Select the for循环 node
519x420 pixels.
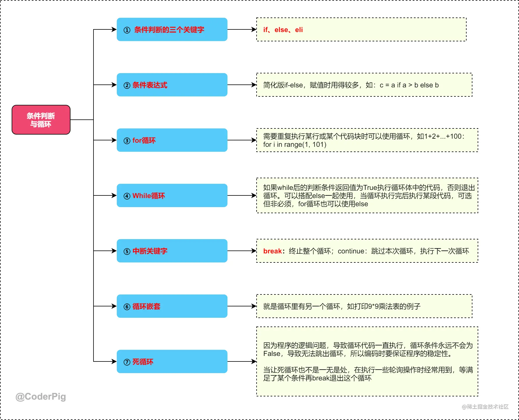tap(172, 140)
